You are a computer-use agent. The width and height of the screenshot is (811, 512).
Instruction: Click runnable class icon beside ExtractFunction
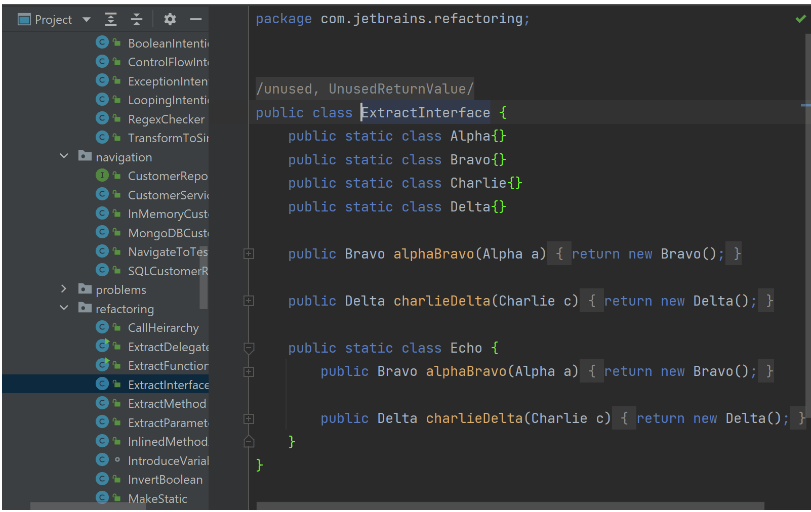pyautogui.click(x=102, y=365)
